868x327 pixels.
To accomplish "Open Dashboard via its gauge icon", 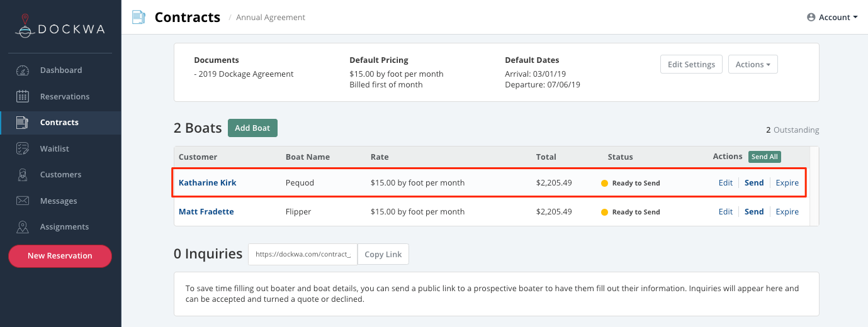I will coord(23,70).
